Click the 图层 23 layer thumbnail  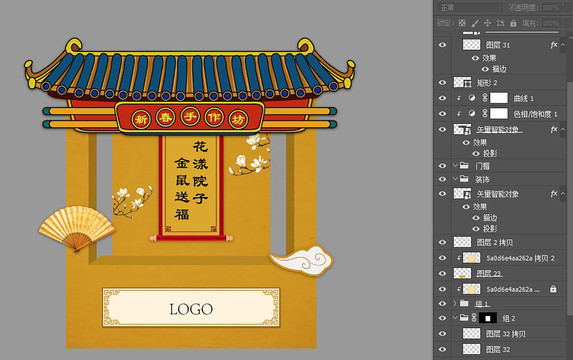point(462,273)
